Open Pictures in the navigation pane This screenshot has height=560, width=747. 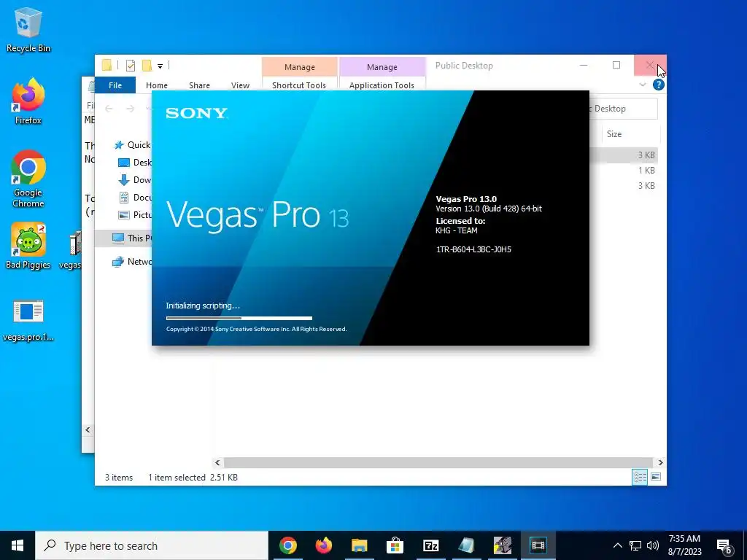pos(135,215)
